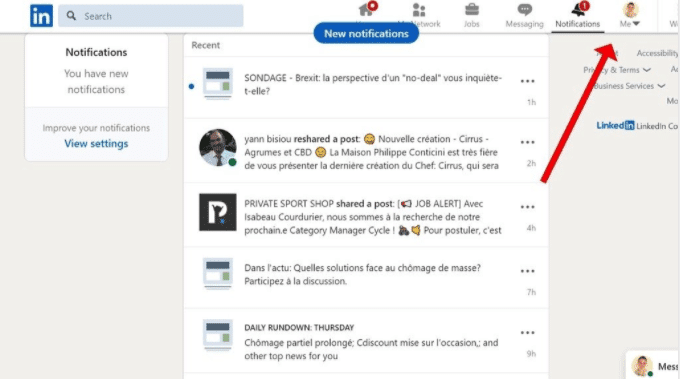Open the Home icon in top navigation
The height and width of the screenshot is (379, 680).
click(366, 10)
